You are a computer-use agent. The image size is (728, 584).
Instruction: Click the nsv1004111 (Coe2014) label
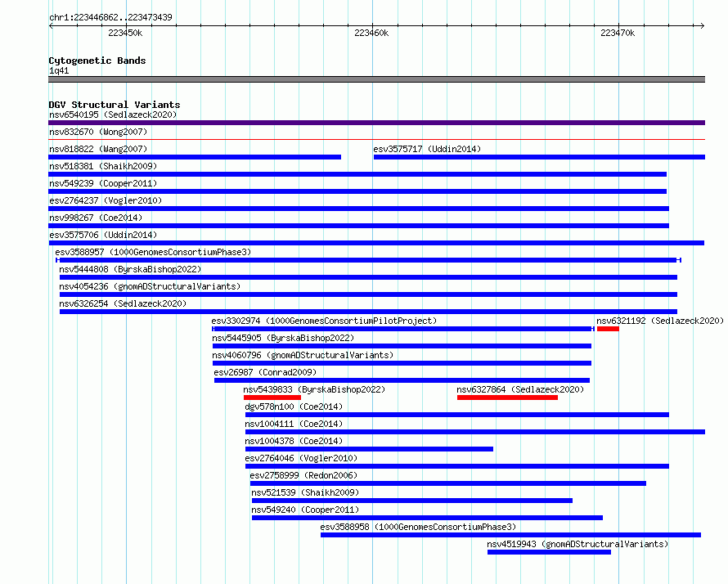coord(294,424)
